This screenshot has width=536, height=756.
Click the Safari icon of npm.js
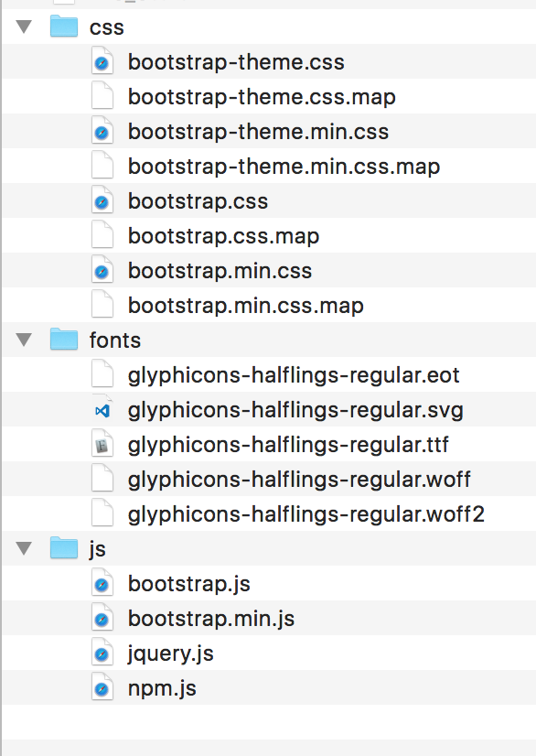tap(102, 687)
